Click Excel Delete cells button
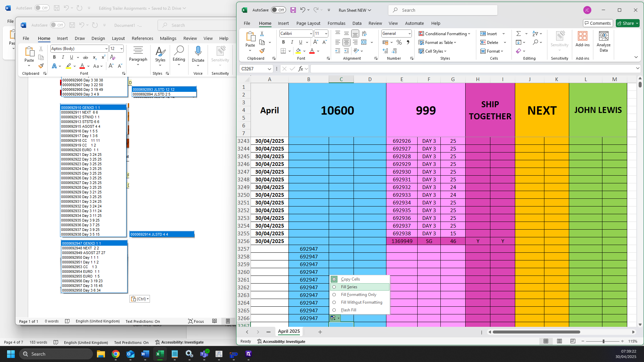Image resolution: width=644 pixels, height=362 pixels. tap(489, 42)
